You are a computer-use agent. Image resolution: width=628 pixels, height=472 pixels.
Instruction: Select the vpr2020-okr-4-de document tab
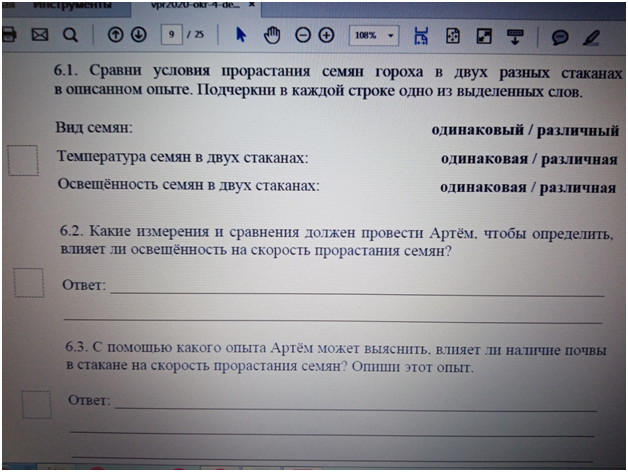click(x=194, y=5)
